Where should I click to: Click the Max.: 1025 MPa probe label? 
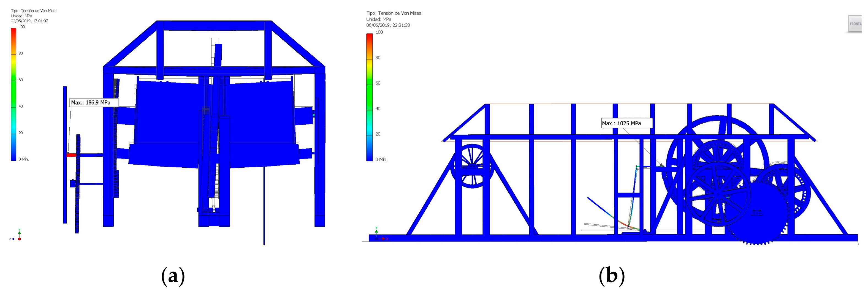point(627,123)
